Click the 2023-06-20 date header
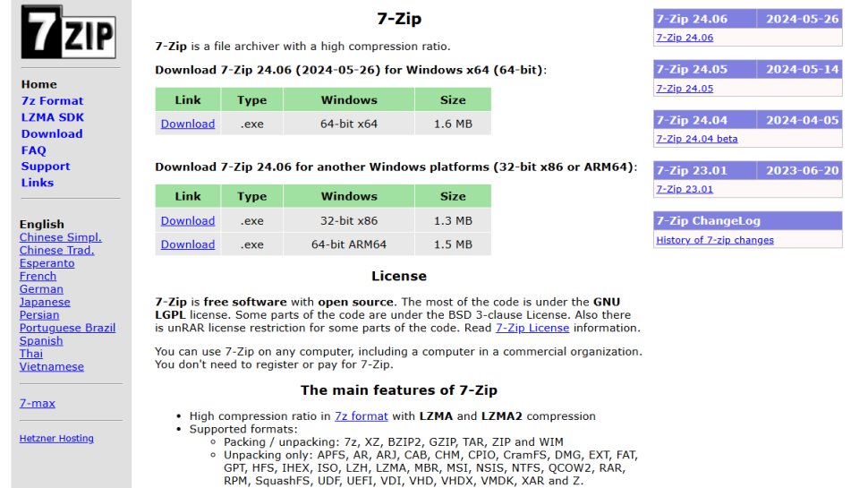 click(799, 171)
